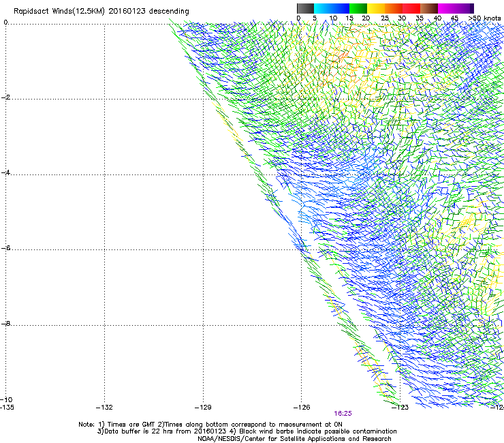Click the purple '16:25' time label

click(x=343, y=414)
